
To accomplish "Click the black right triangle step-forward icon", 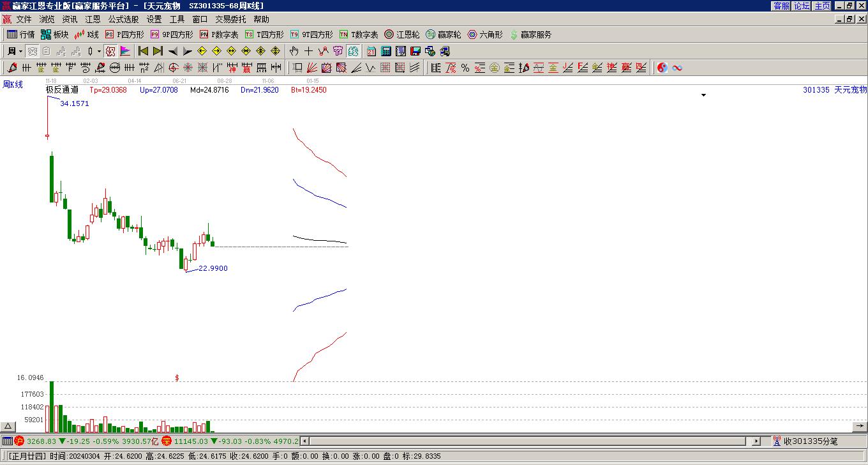I will 187,51.
